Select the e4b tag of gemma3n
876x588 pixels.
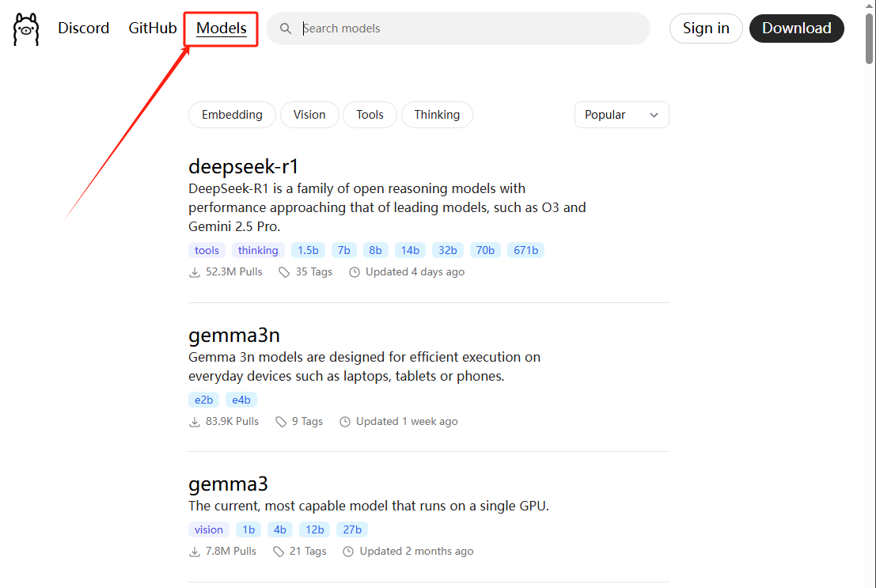241,400
